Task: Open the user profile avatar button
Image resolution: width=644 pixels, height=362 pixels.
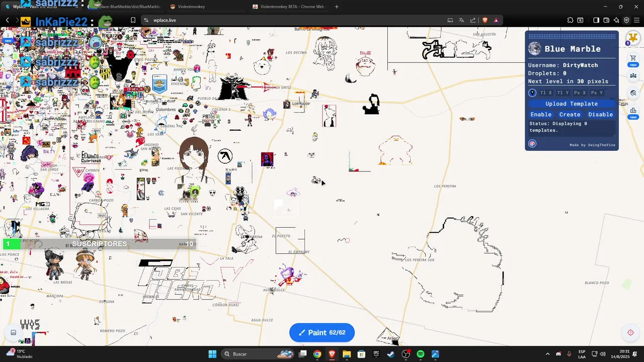Action: tap(633, 38)
